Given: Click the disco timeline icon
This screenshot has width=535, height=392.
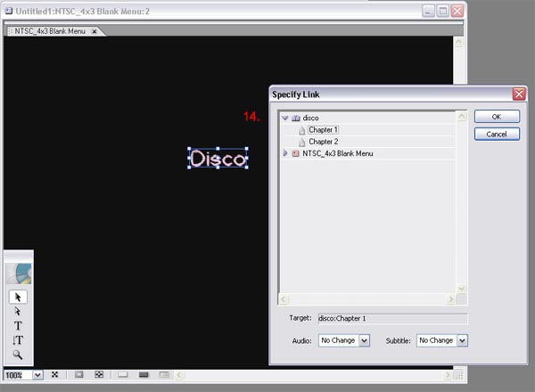Looking at the screenshot, I should 295,118.
